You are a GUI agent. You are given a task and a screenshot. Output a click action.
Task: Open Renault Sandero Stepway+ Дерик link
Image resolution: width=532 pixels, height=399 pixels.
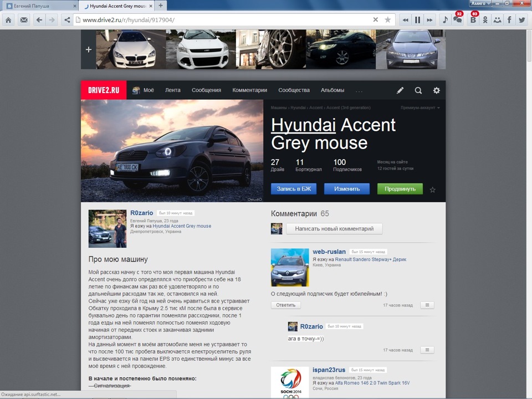point(371,259)
